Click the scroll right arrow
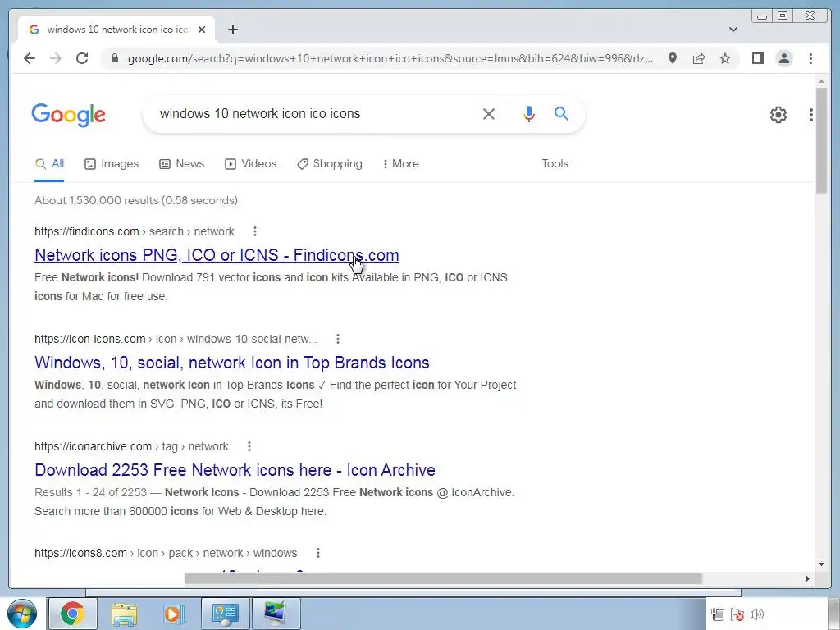840x630 pixels. pyautogui.click(x=808, y=578)
